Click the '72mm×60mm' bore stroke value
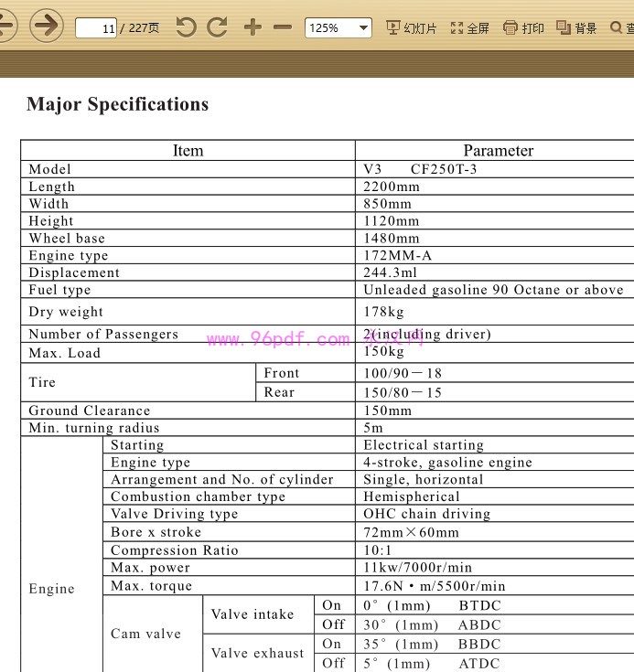The width and height of the screenshot is (634, 672). [411, 532]
